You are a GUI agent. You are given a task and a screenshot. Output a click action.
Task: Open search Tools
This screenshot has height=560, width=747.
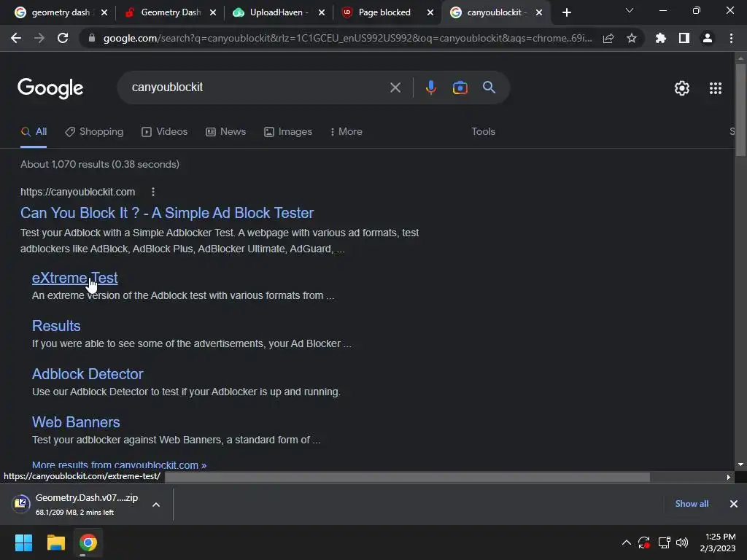pos(483,131)
